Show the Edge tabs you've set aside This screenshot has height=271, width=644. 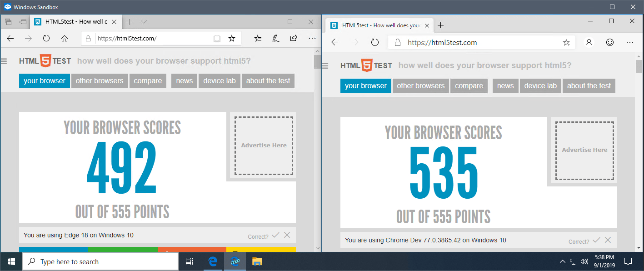tap(8, 22)
